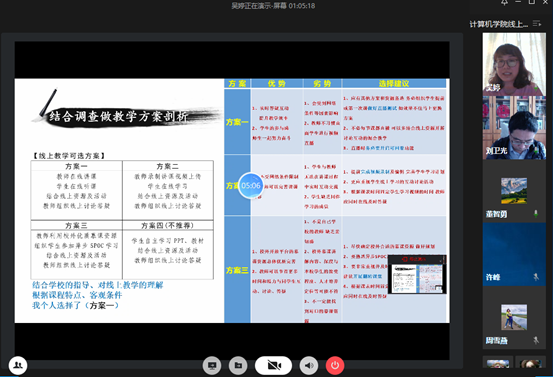Viewport: 553px width, 377px height.
Task: Click the muted mic icon beside 周雪燕
Action: [x=536, y=340]
